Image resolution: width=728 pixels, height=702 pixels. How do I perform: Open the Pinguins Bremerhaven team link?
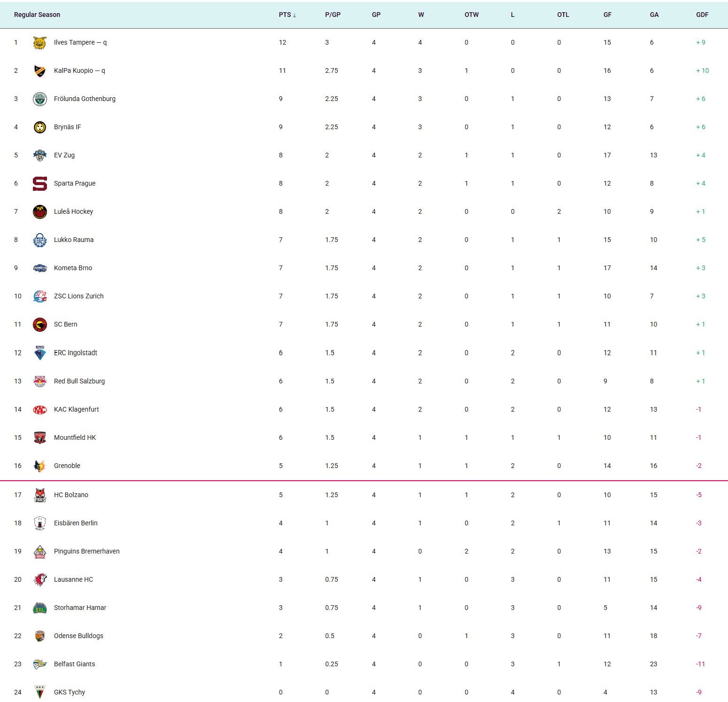click(87, 552)
